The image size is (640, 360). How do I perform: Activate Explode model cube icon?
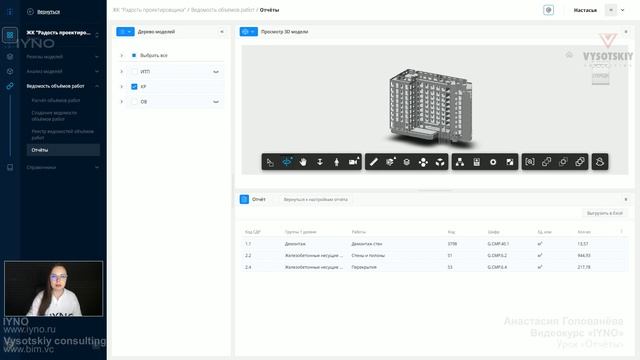coord(440,162)
